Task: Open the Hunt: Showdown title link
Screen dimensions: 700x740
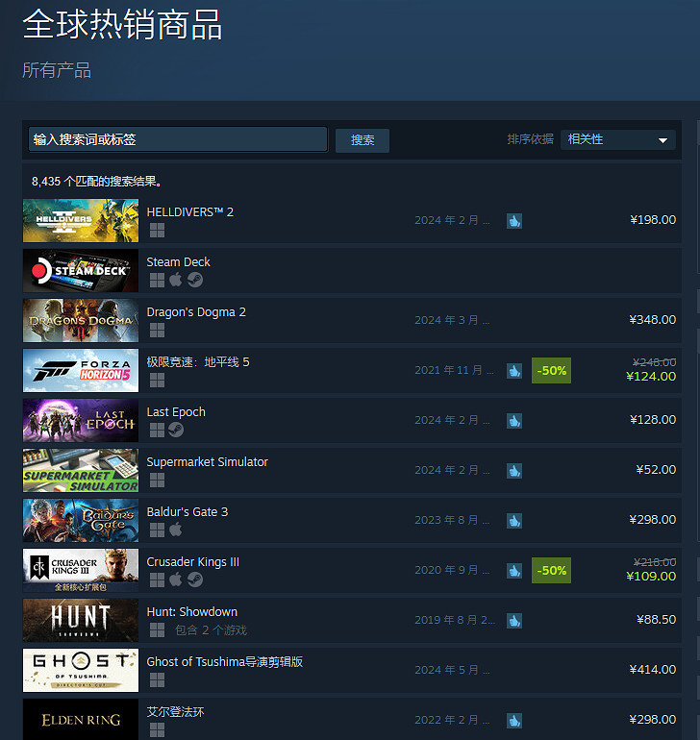Action: (191, 612)
